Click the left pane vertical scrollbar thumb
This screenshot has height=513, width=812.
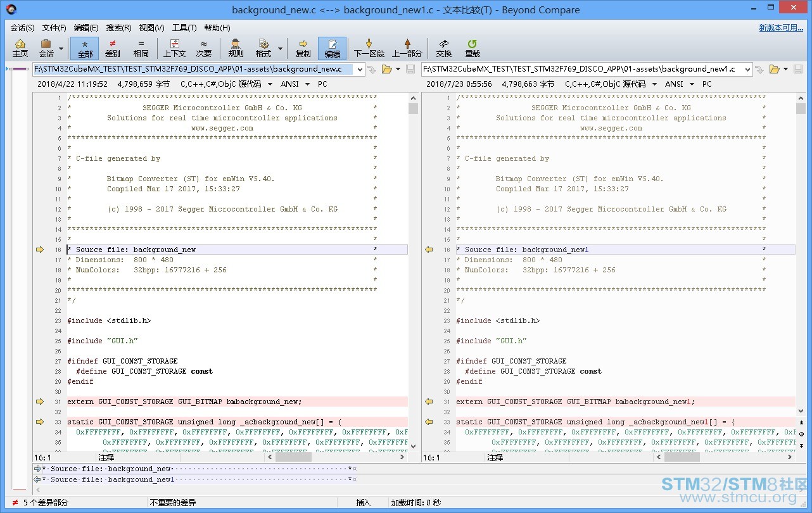413,108
